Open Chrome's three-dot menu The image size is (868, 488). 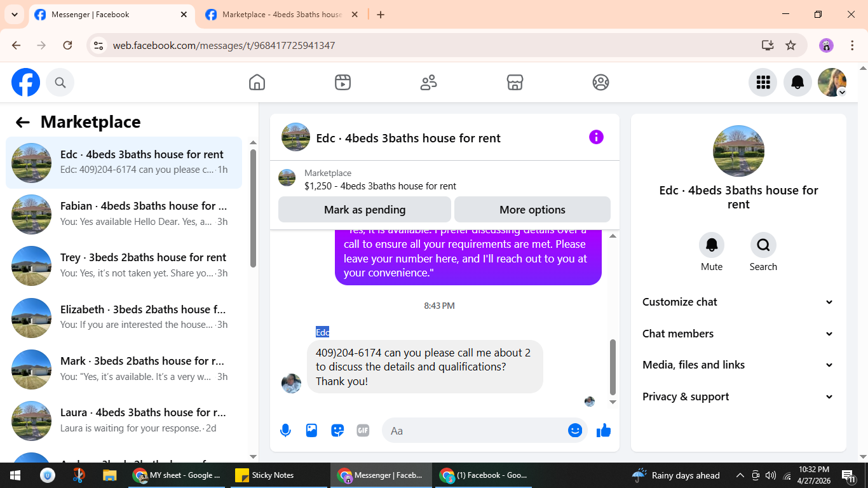point(853,45)
